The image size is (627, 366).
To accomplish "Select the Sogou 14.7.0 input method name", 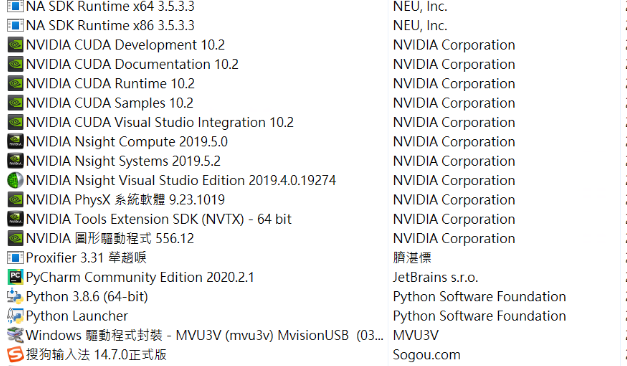I will coord(96,354).
